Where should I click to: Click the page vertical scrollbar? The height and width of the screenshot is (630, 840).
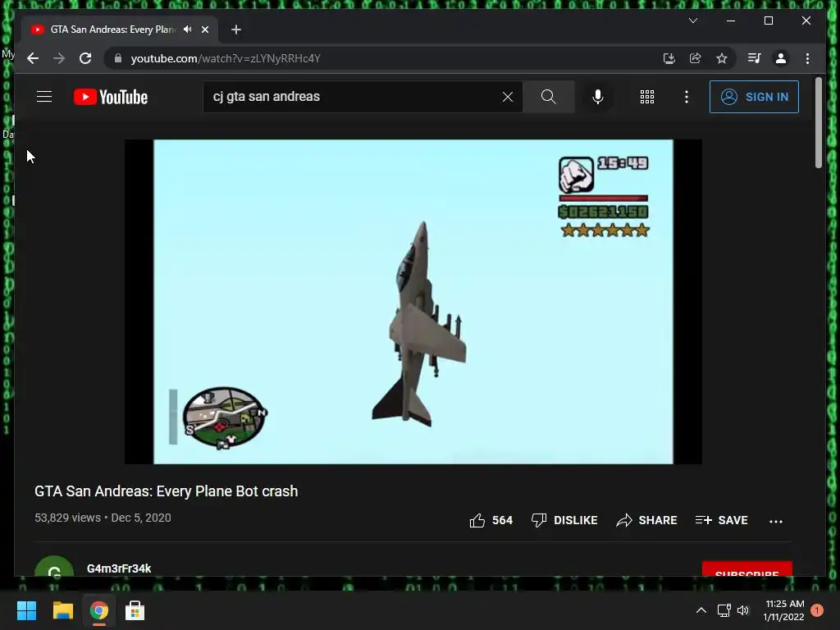coord(819,123)
